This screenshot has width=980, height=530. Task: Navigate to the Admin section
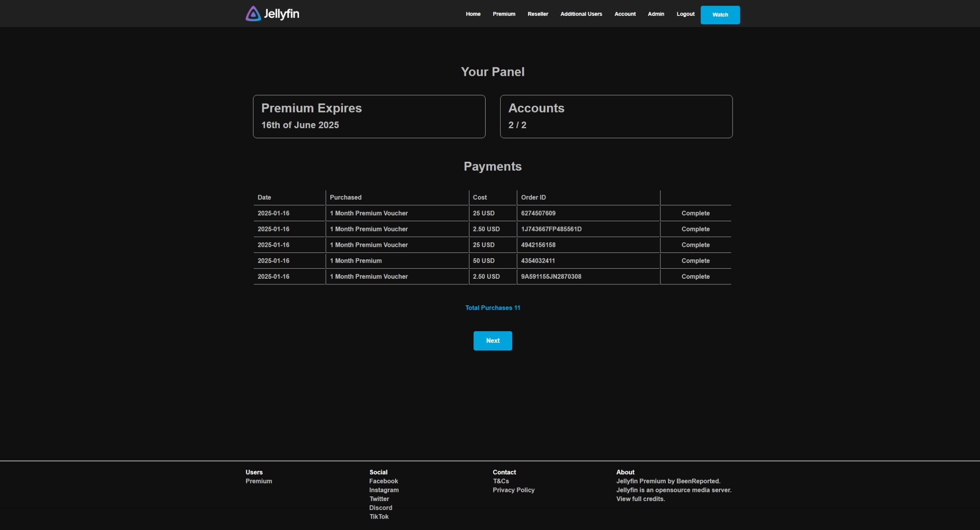pos(655,14)
